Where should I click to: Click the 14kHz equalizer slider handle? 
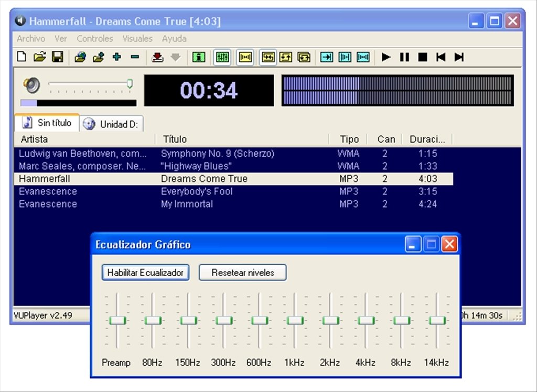pyautogui.click(x=437, y=320)
